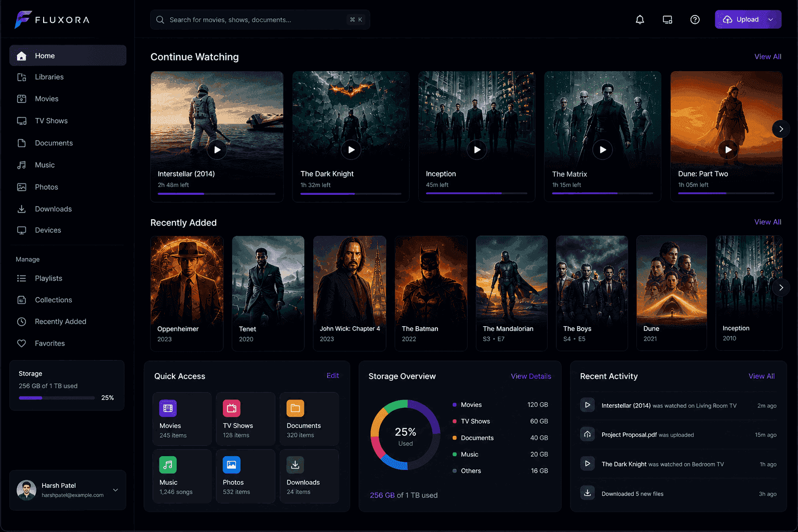Open Documents quick access folder icon

[295, 408]
